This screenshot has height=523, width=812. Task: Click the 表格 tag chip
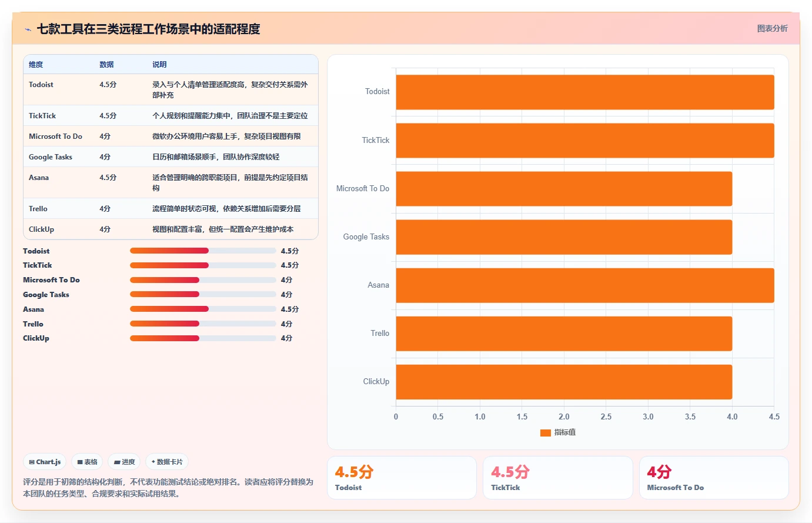(x=87, y=462)
